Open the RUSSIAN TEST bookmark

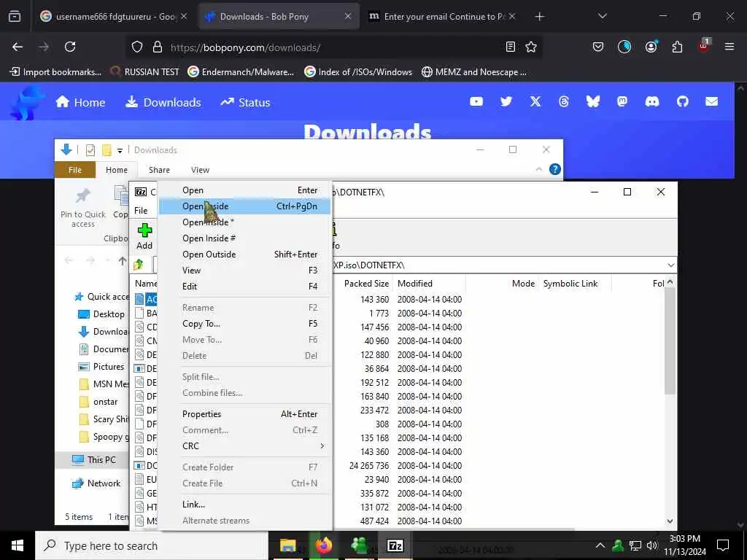point(144,72)
